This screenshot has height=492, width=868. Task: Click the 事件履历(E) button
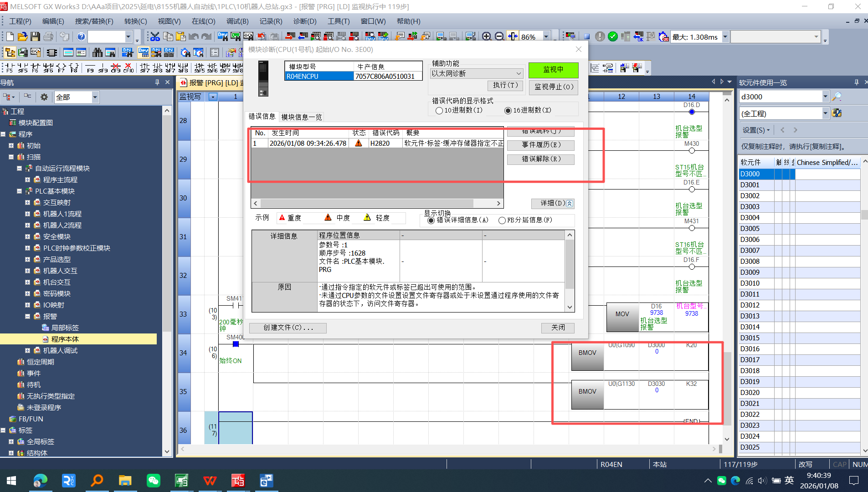[541, 145]
